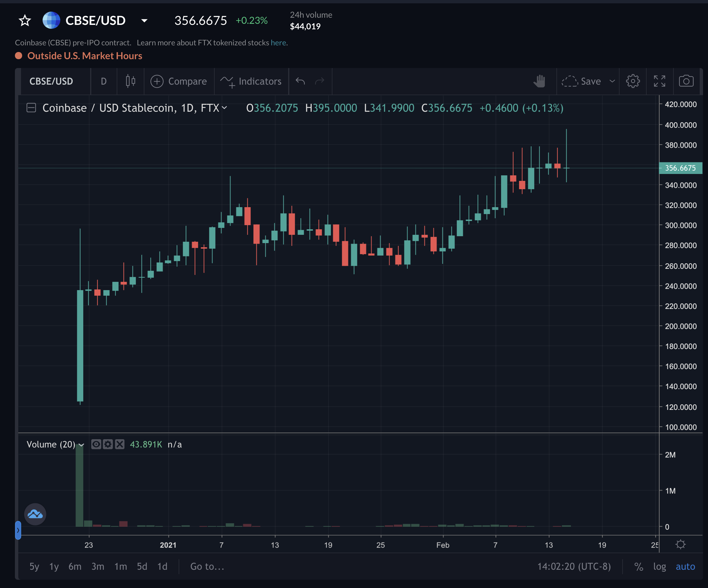
Task: Open the candlestick chart style selector
Action: coord(131,81)
